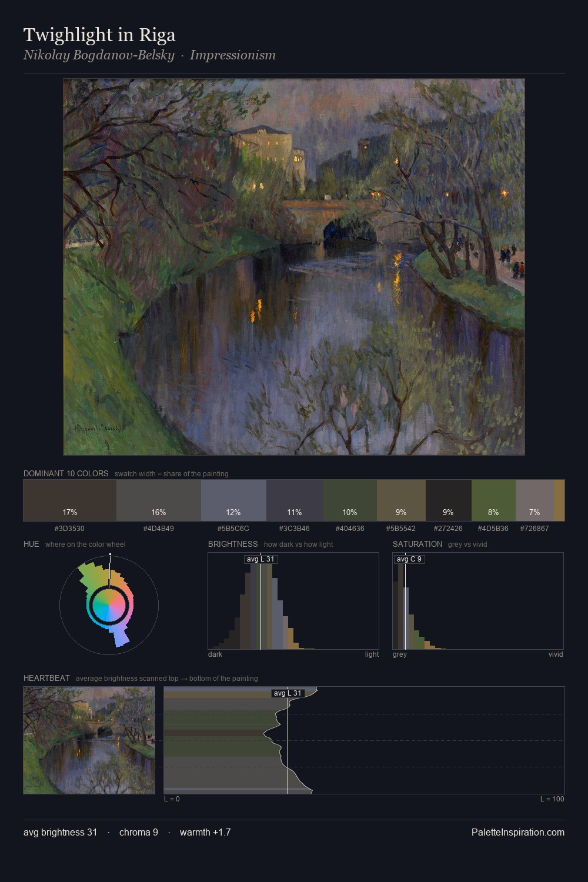
Task: Click the heartbeat brightness profile chart
Action: point(364,740)
